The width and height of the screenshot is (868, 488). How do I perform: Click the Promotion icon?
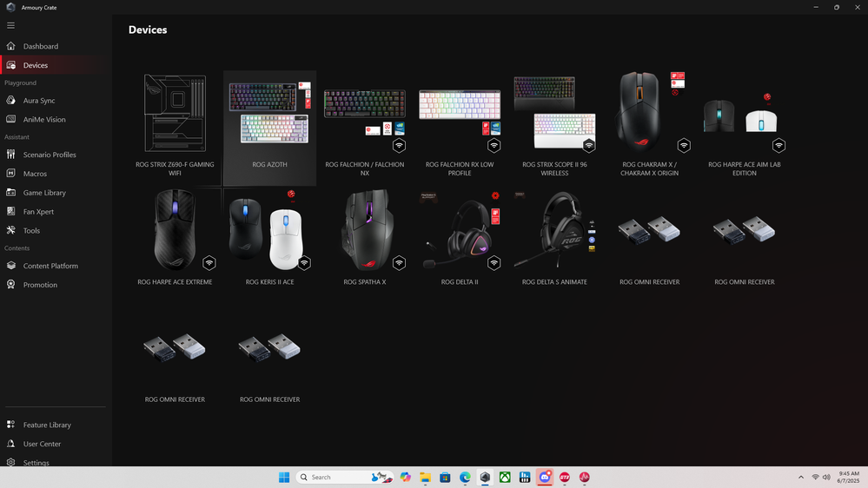click(x=10, y=285)
